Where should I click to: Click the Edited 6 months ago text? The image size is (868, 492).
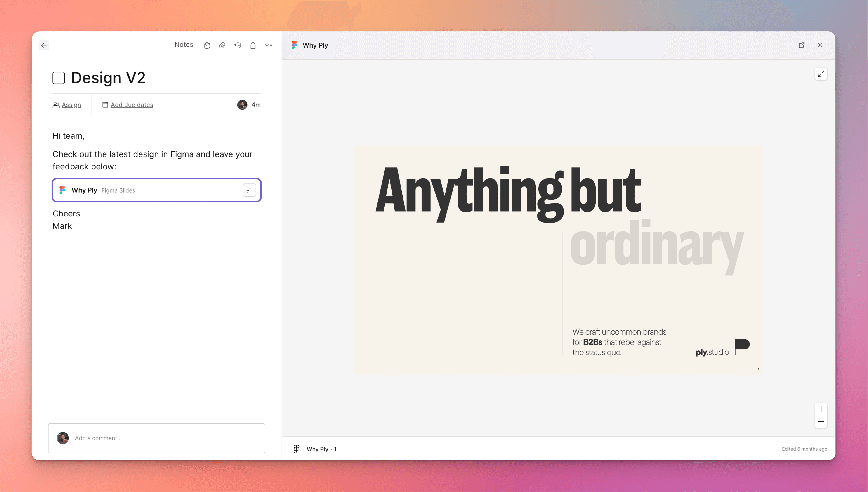point(804,449)
